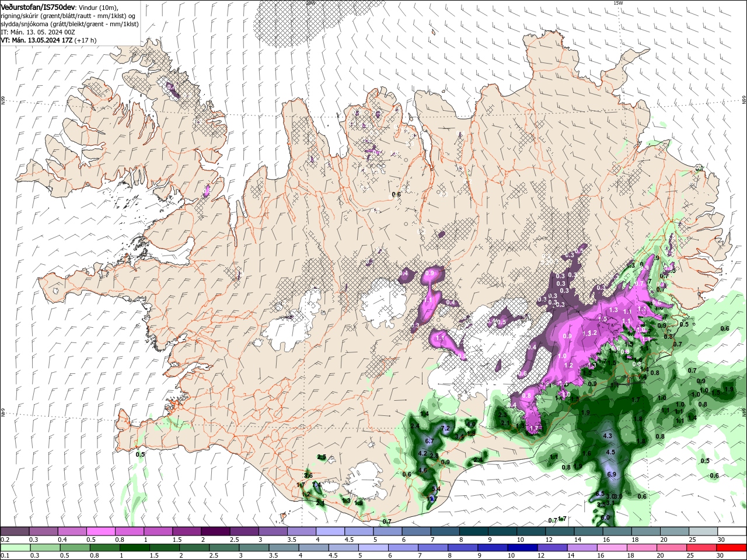Click the dark blue 10 swatch in rain legend
Image resolution: width=747 pixels, height=560 pixels.
pyautogui.click(x=522, y=548)
